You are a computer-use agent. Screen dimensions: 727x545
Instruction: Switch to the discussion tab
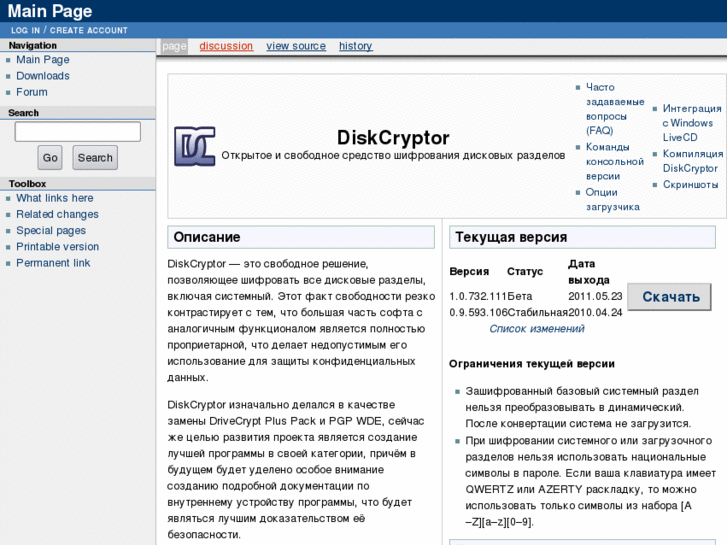click(x=226, y=46)
